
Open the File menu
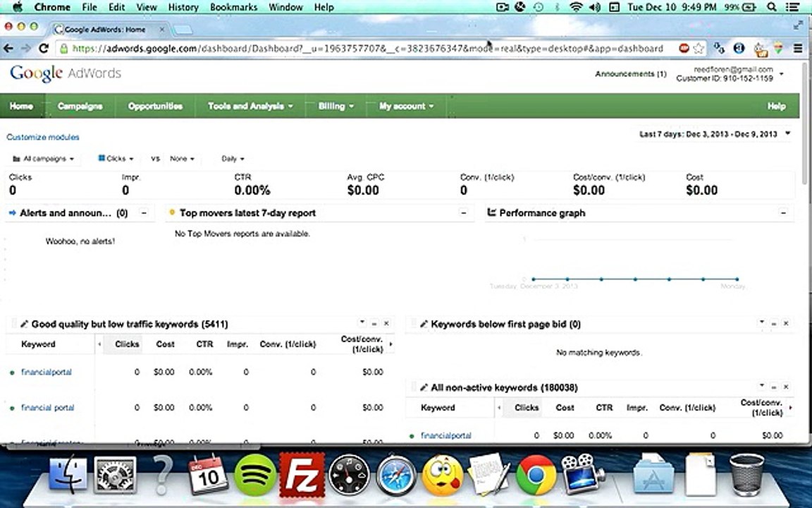90,7
